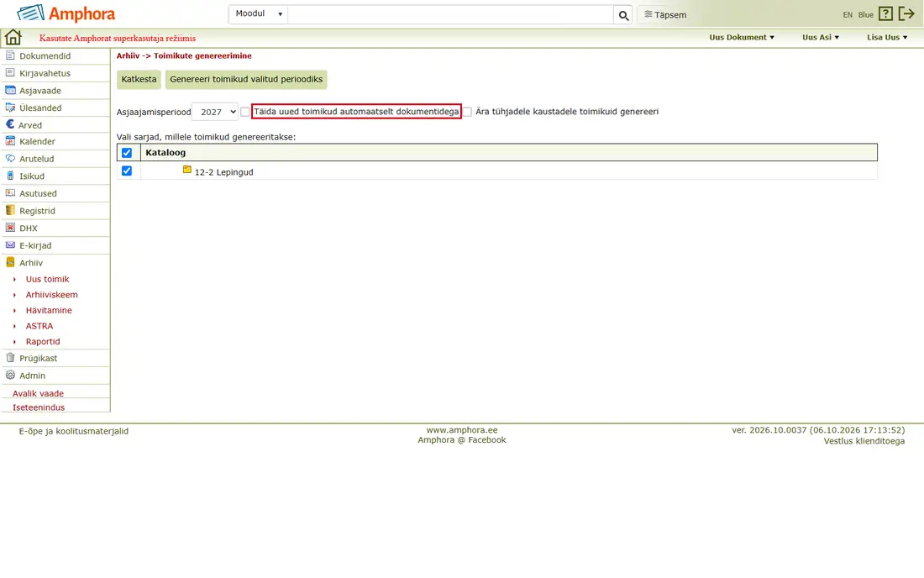Click the 12-2 Lepingud folder icon

coord(186,170)
